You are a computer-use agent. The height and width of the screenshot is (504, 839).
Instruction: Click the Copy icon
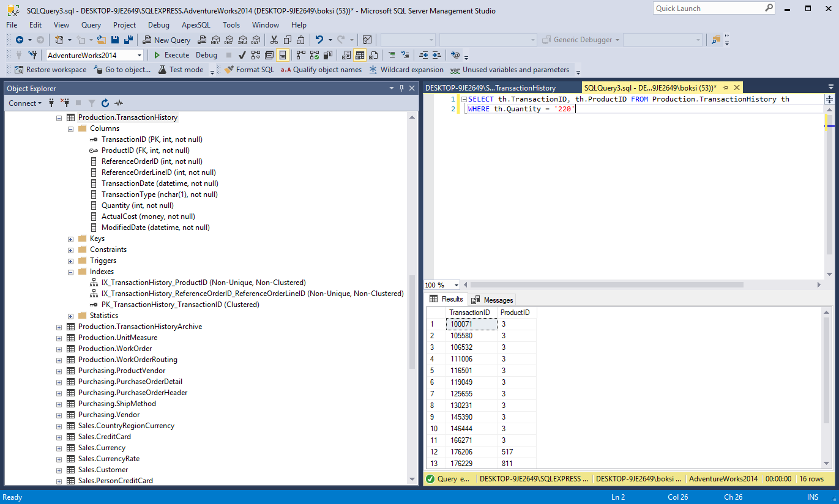pos(288,40)
